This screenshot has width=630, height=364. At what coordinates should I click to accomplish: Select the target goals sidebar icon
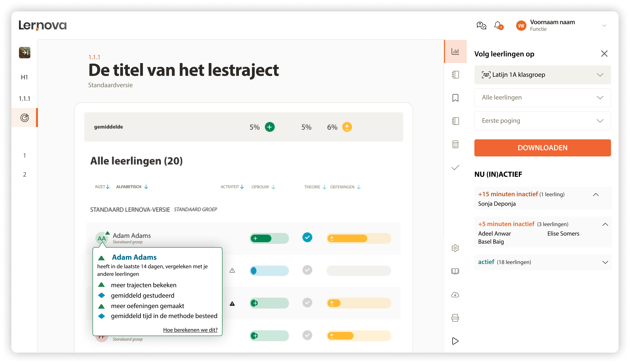[x=25, y=117]
